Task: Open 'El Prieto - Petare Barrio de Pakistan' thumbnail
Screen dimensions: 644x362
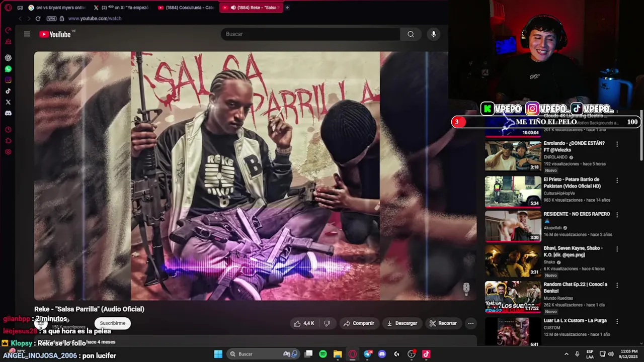Action: tap(513, 192)
